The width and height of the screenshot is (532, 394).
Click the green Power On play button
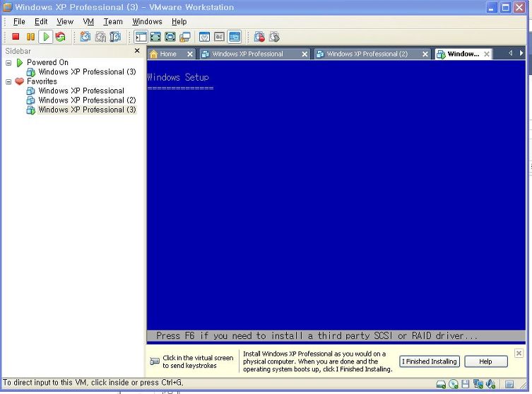(46, 37)
